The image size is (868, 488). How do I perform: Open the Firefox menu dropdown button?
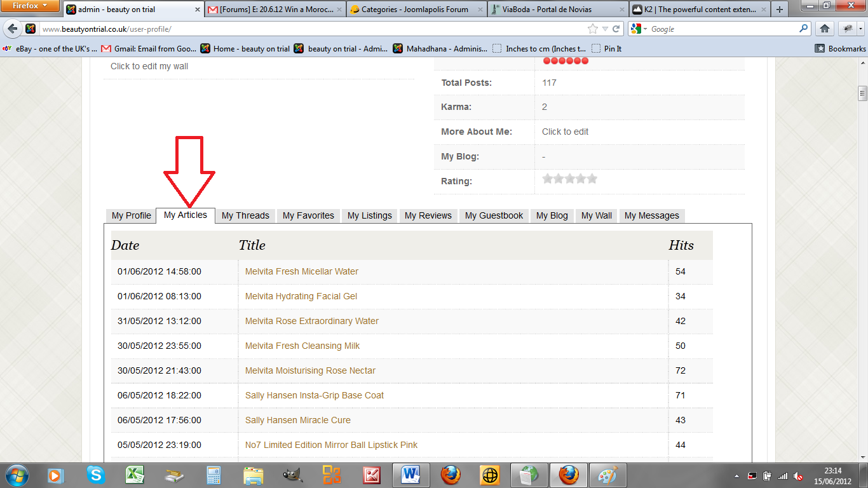[x=31, y=6]
